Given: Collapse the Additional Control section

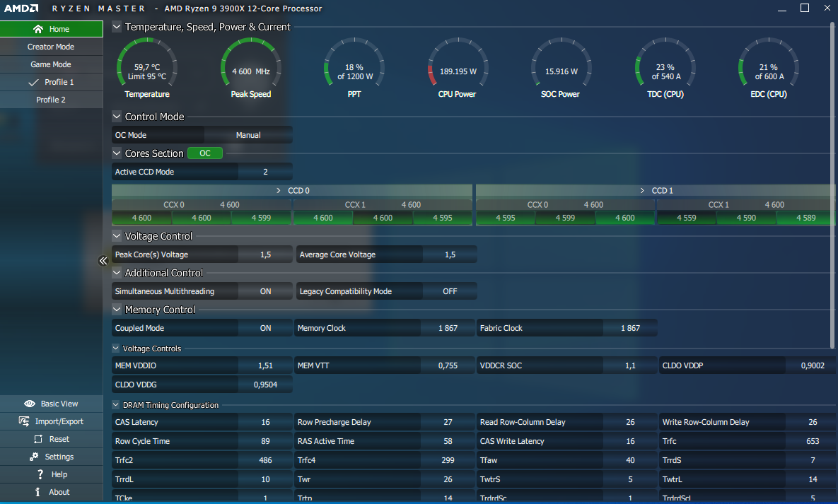Looking at the screenshot, I should (x=117, y=273).
